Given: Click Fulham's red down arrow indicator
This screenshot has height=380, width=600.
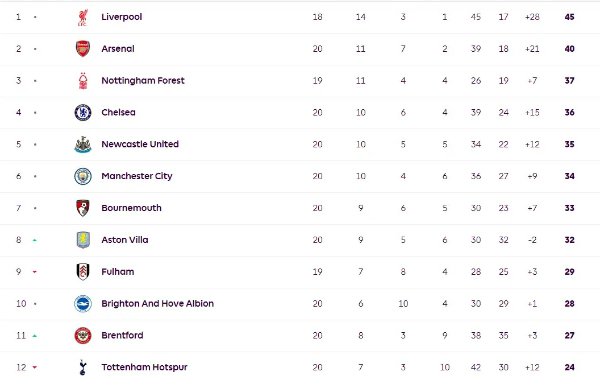Looking at the screenshot, I should [x=34, y=272].
